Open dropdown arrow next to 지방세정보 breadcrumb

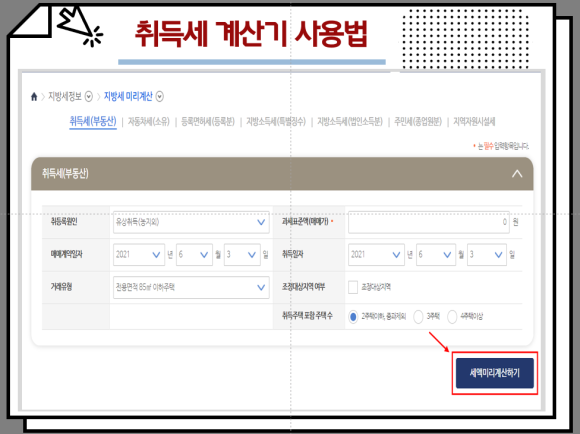click(x=89, y=97)
